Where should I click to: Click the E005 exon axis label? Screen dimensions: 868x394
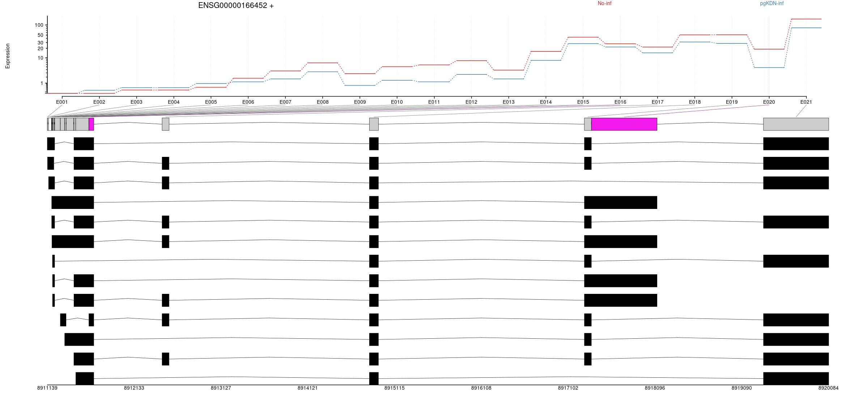pyautogui.click(x=211, y=102)
